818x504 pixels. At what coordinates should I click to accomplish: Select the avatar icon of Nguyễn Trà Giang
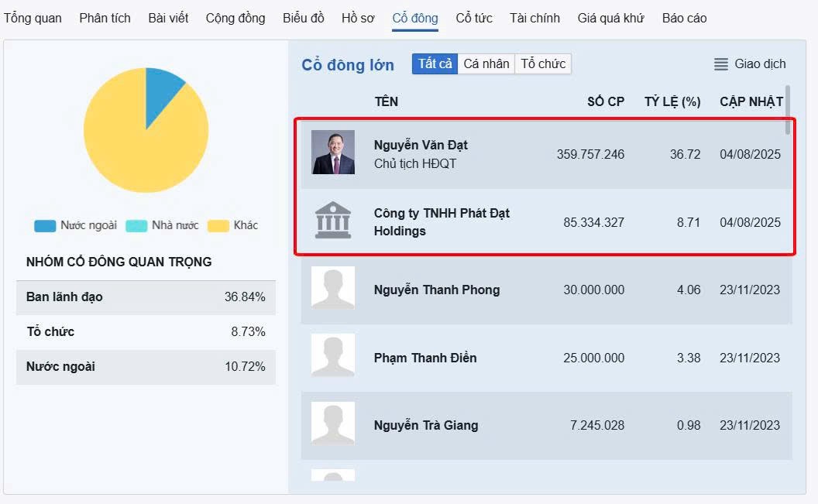(332, 424)
